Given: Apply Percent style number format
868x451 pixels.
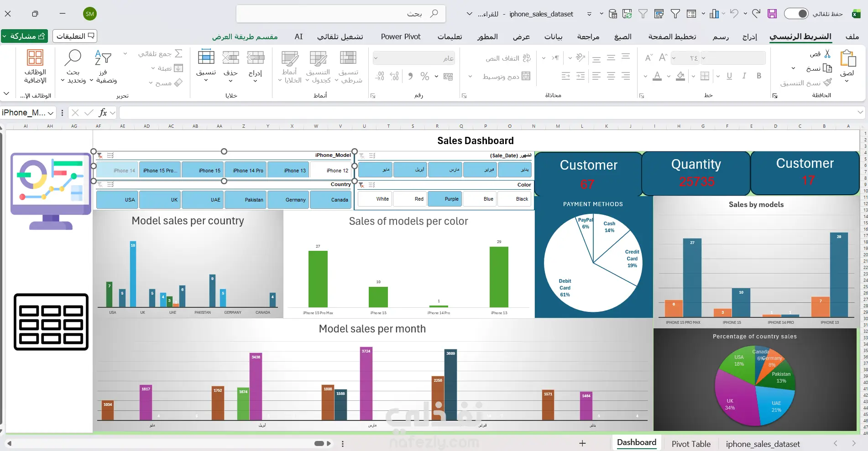Looking at the screenshot, I should [x=425, y=76].
